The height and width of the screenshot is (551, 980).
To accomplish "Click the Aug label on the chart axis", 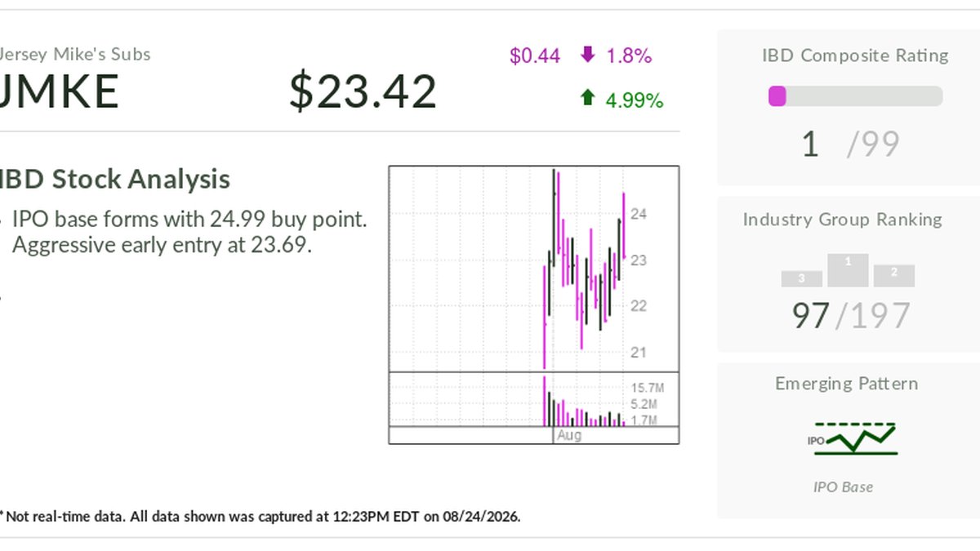I will point(569,436).
